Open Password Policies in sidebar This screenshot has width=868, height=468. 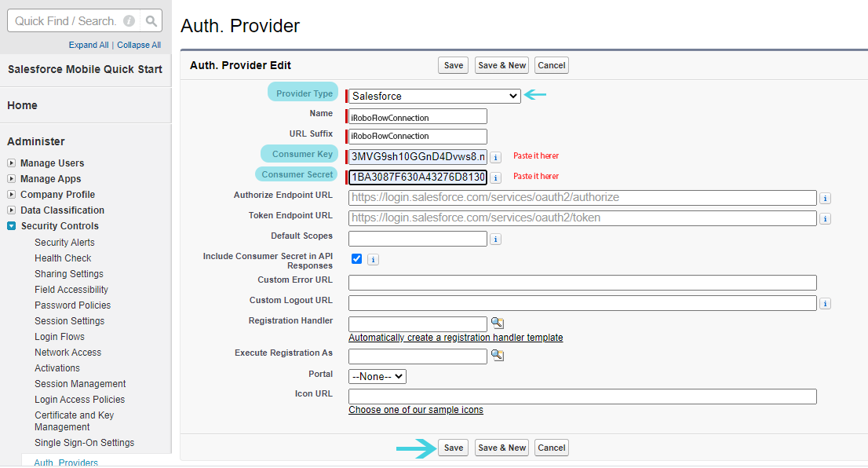pyautogui.click(x=72, y=305)
